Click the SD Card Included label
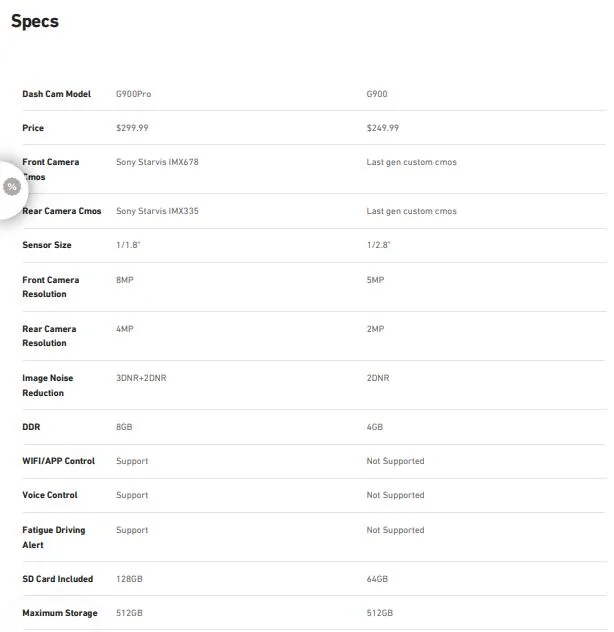Image resolution: width=614 pixels, height=632 pixels. [58, 579]
